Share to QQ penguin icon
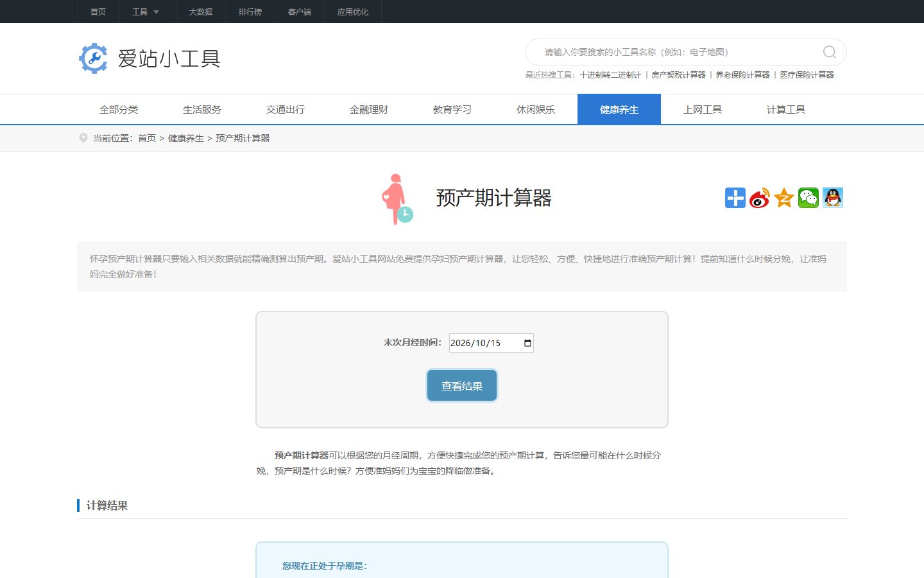Image resolution: width=924 pixels, height=578 pixels. 833,198
